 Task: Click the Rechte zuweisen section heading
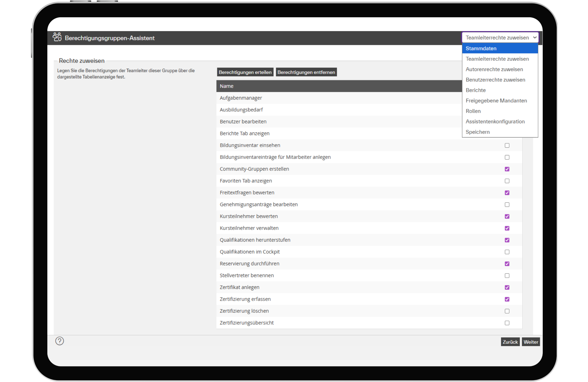tap(82, 61)
